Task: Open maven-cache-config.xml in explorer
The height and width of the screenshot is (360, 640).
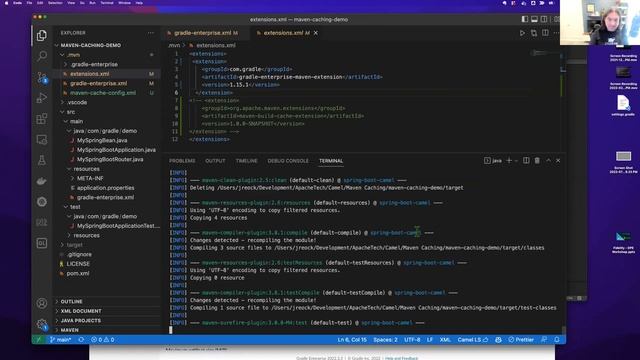Action: 103,93
